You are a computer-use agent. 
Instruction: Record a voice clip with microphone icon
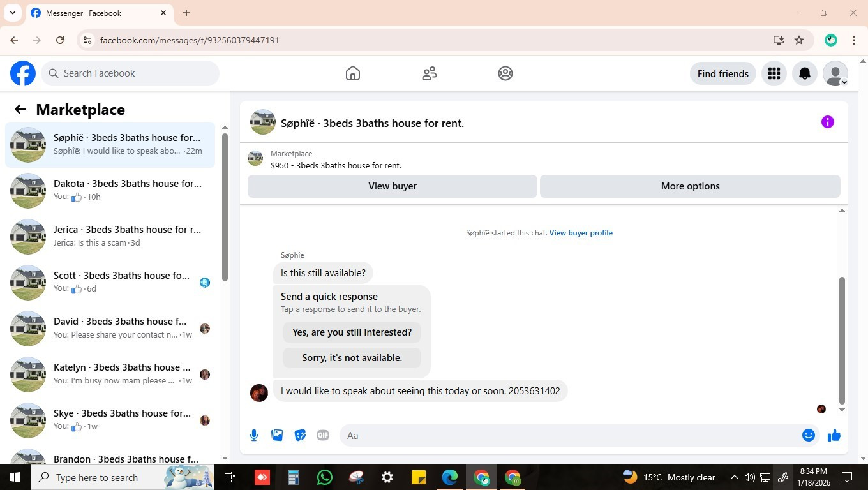[254, 435]
